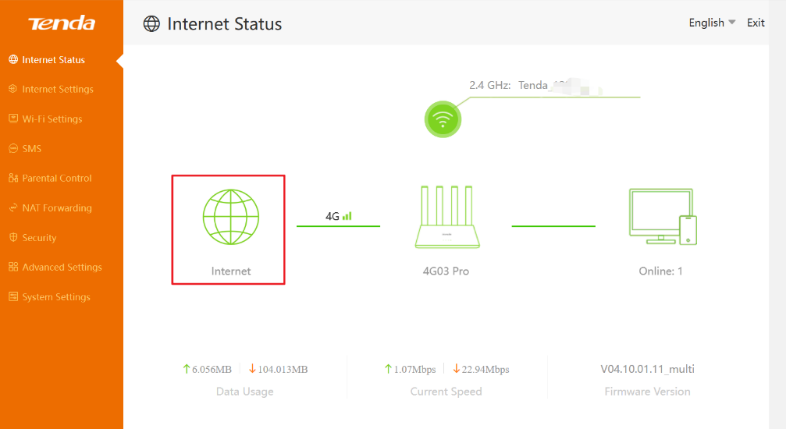Click the Internet globe icon
This screenshot has height=429, width=786.
point(231,217)
